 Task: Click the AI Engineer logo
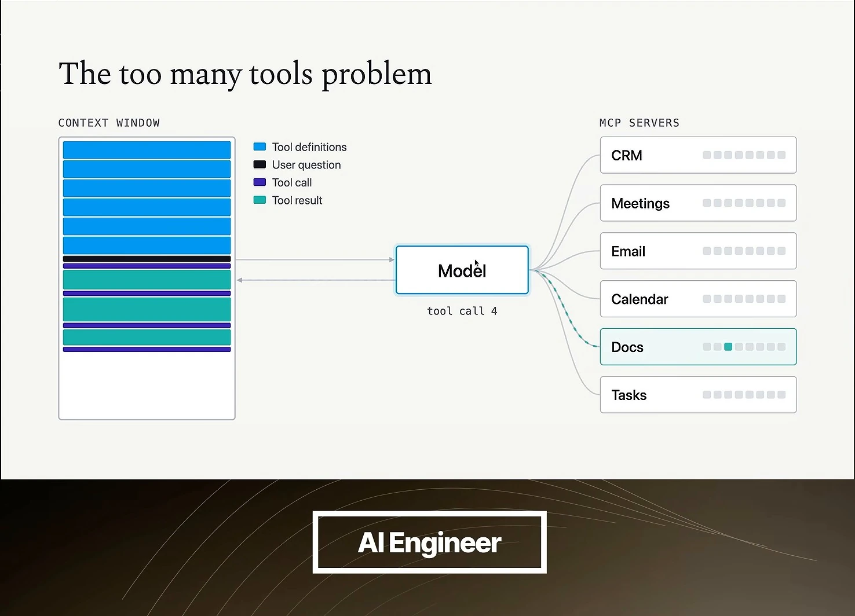pos(430,542)
